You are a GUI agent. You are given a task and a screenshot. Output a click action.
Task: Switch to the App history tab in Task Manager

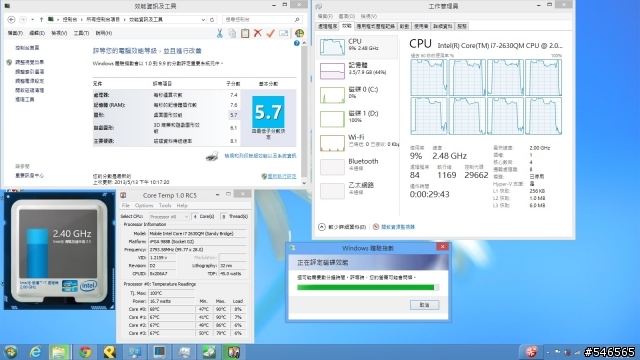point(376,26)
